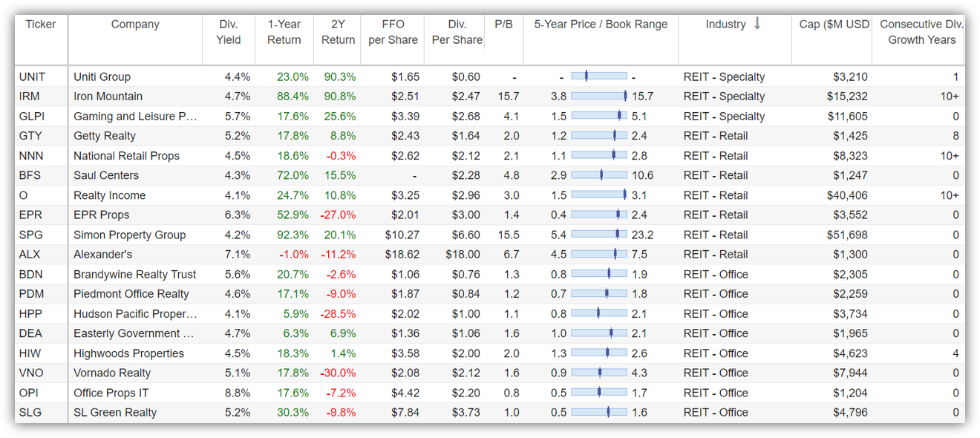
Task: Click the FFO per Share header
Action: pyautogui.click(x=393, y=32)
